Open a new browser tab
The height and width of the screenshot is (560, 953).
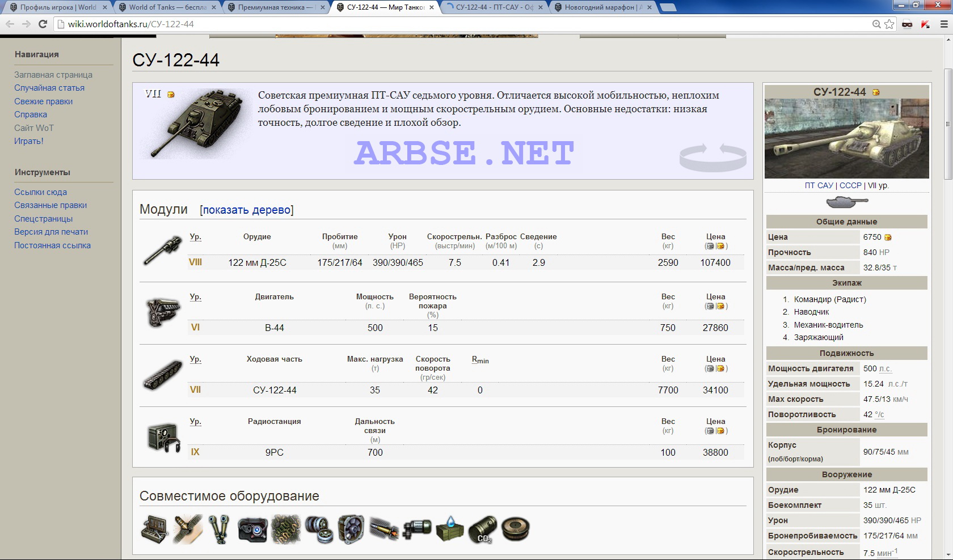[x=669, y=7]
